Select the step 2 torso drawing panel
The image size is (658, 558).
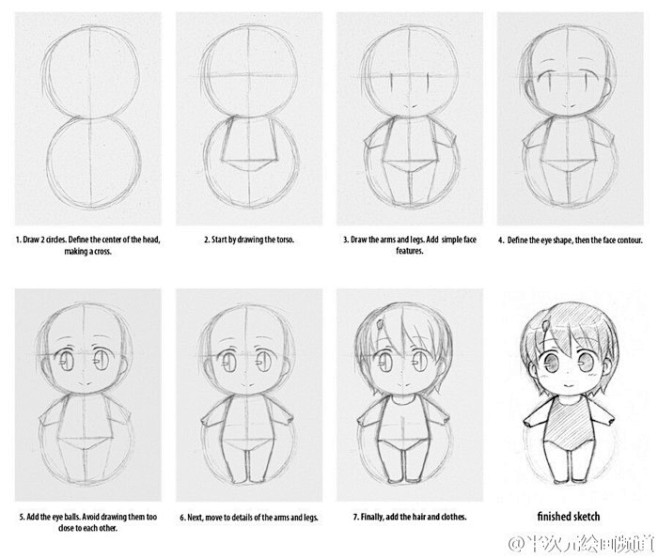249,119
